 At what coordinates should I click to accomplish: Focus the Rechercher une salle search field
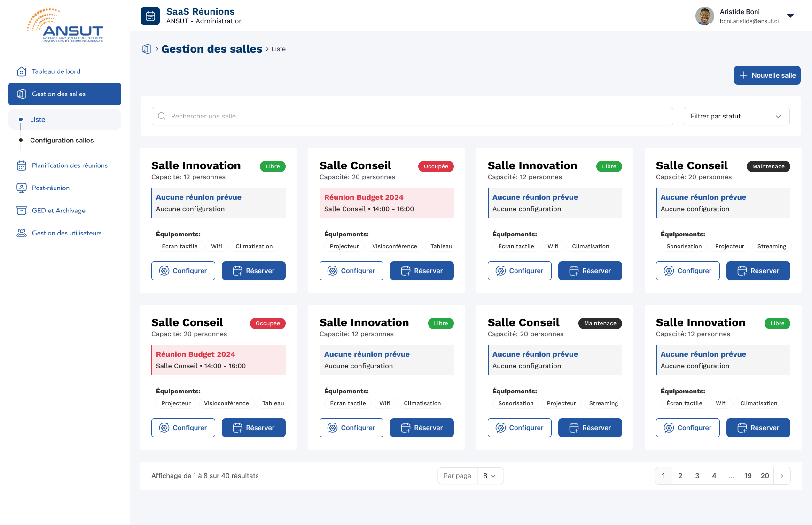pyautogui.click(x=413, y=116)
